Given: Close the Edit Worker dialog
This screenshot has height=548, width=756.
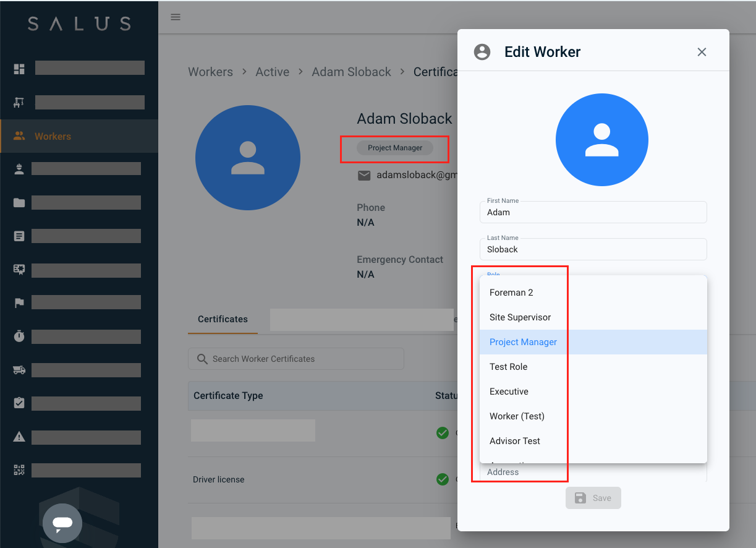Looking at the screenshot, I should click(702, 52).
